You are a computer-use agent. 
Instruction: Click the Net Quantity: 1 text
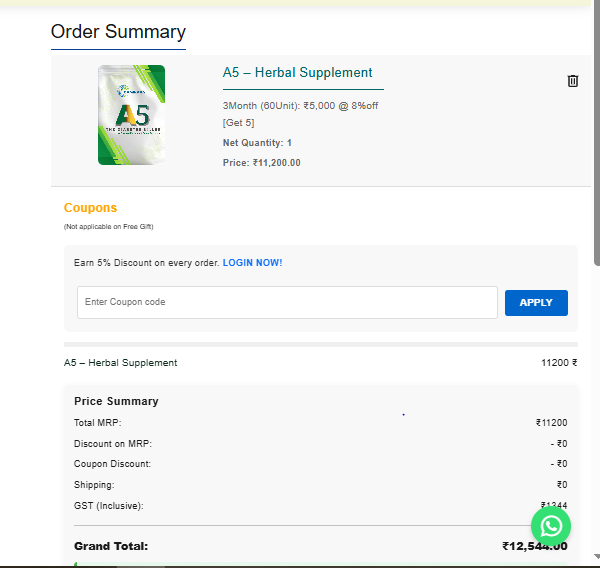tap(257, 143)
